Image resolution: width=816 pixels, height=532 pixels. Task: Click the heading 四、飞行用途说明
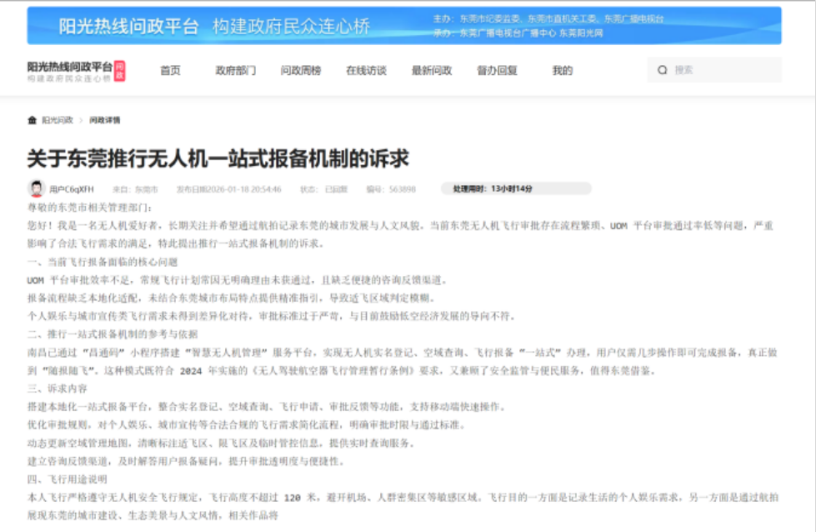pyautogui.click(x=67, y=479)
